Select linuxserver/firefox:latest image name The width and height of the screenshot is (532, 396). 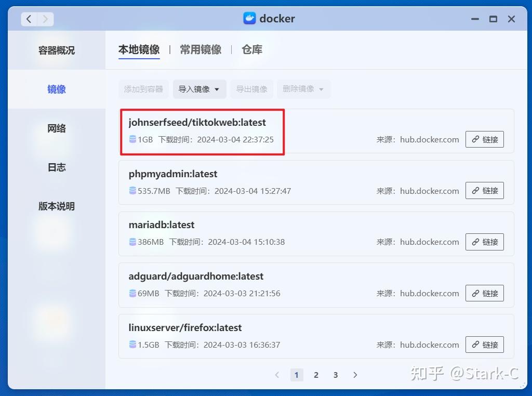(x=185, y=328)
